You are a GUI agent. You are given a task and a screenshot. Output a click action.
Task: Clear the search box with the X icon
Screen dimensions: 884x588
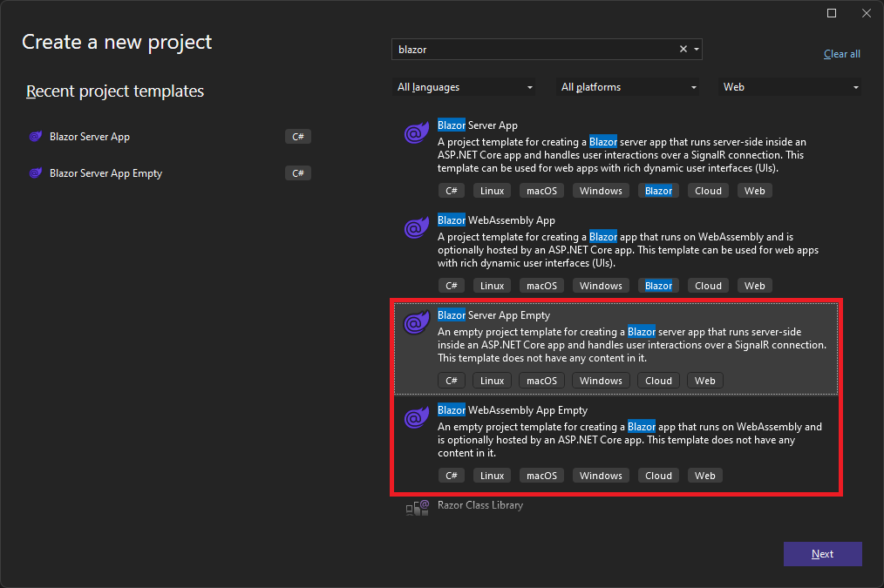(x=683, y=49)
